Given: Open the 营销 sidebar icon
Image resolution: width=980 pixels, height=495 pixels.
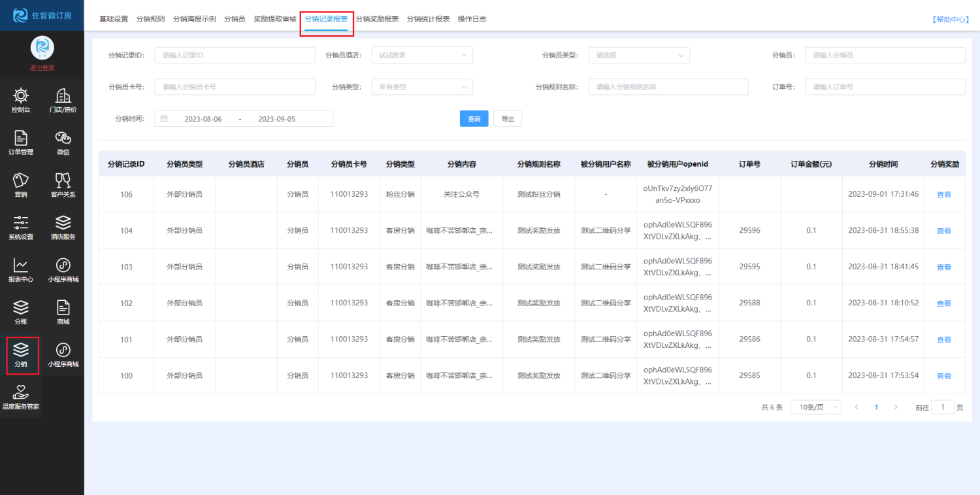Looking at the screenshot, I should click(x=21, y=186).
